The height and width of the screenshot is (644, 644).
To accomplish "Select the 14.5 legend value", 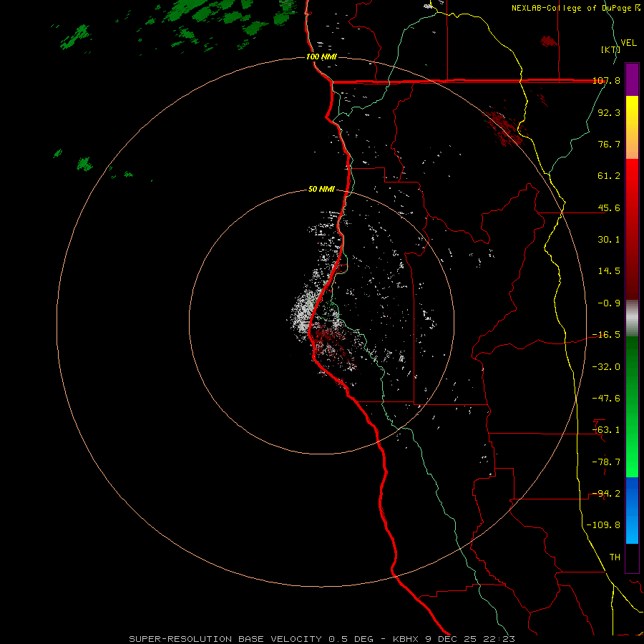I will point(609,271).
